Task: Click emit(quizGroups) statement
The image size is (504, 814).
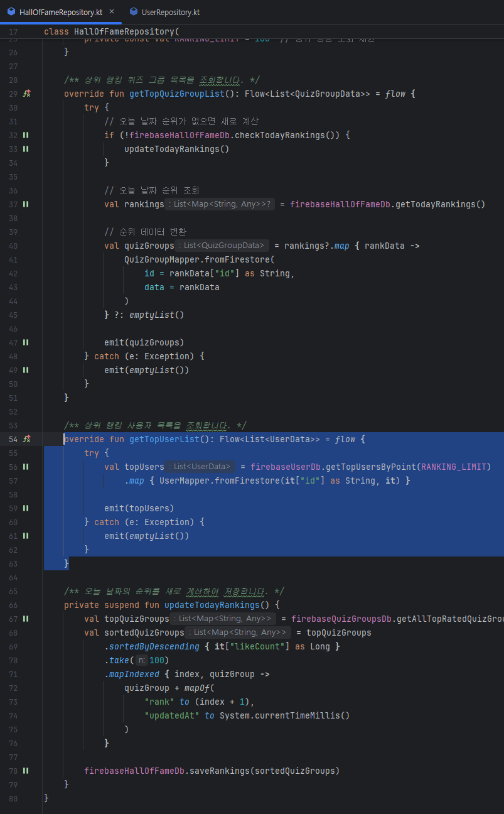Action: point(144,342)
